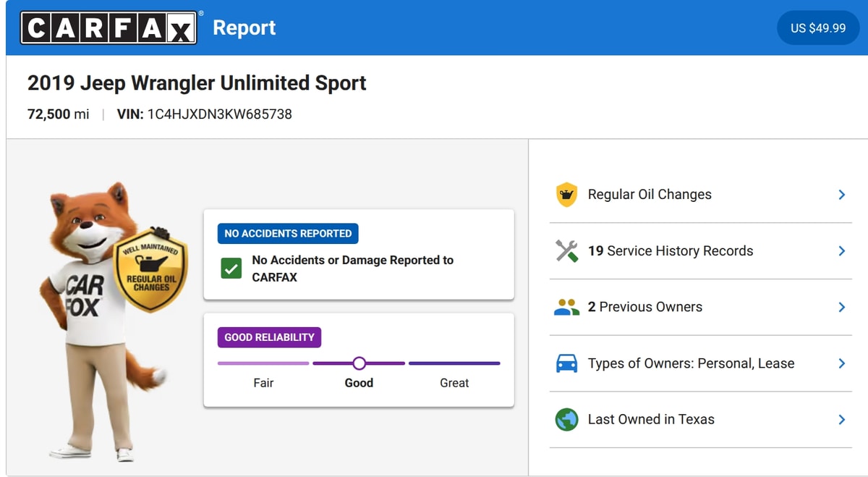Click the Well Maintained gold badge
This screenshot has width=868, height=477.
(150, 269)
